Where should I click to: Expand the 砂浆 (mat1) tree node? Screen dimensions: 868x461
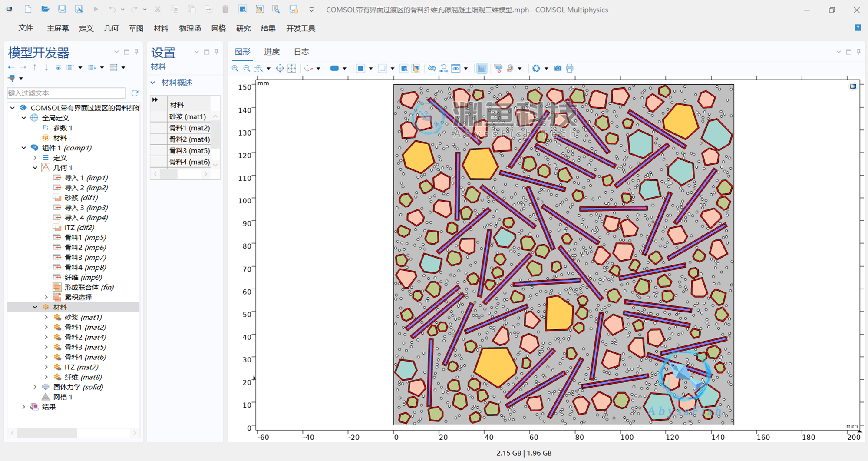tap(46, 317)
